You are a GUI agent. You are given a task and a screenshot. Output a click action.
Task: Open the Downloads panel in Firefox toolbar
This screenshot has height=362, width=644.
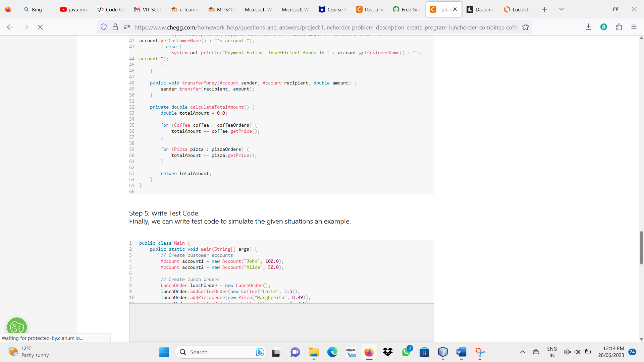coord(588,27)
